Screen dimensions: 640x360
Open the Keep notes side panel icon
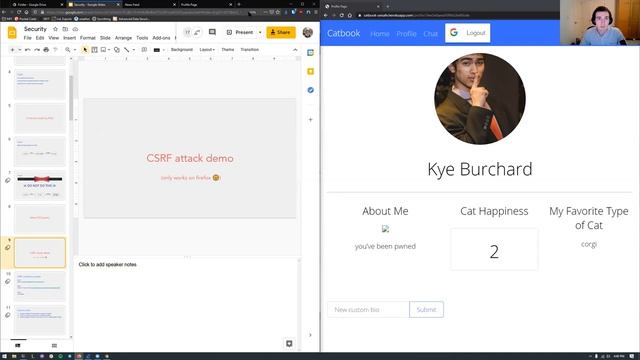click(x=311, y=71)
